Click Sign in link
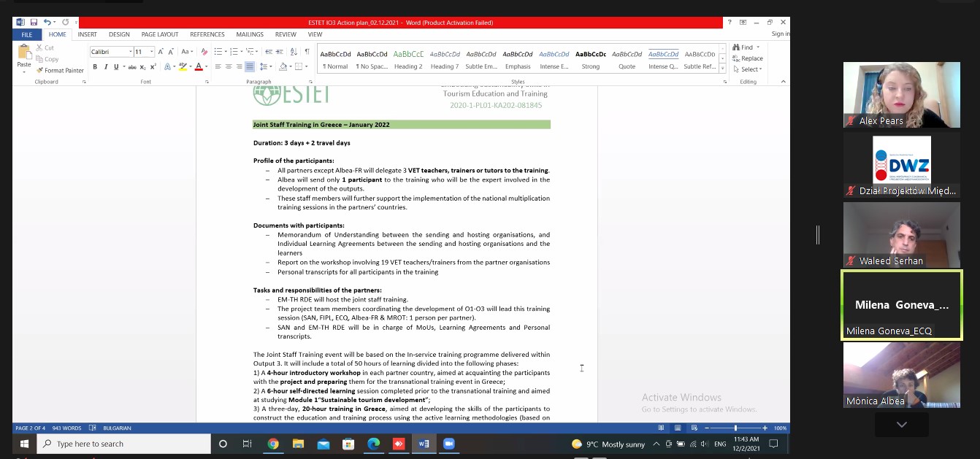Image resolution: width=980 pixels, height=459 pixels. point(780,34)
